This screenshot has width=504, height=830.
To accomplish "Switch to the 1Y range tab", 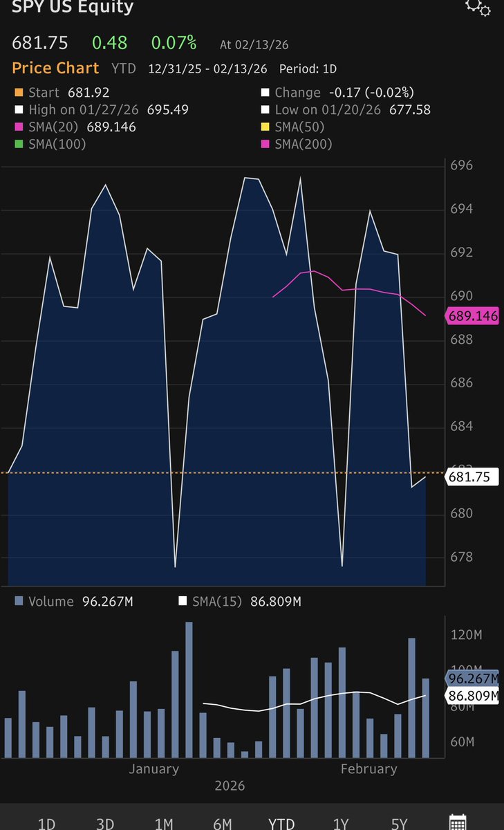I will click(x=341, y=824).
